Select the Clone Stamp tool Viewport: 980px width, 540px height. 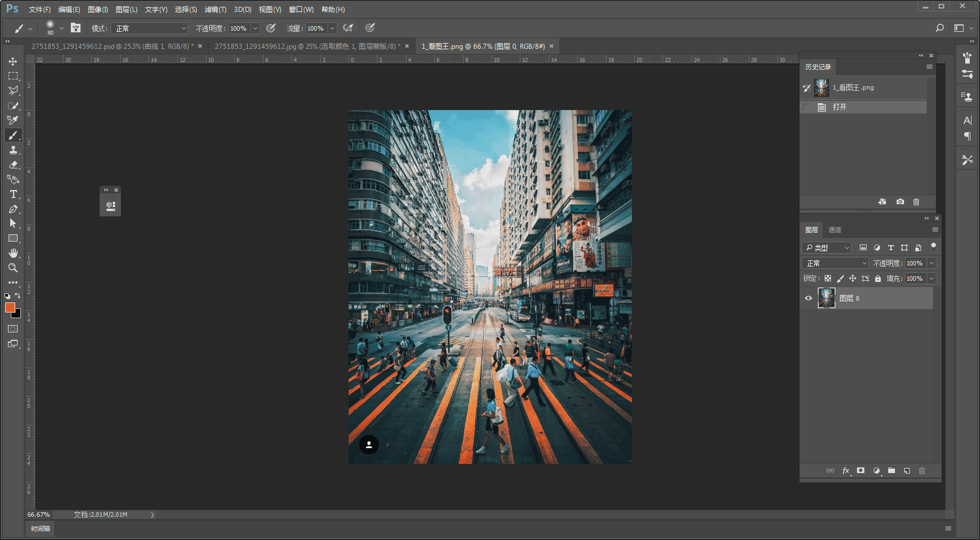click(13, 150)
